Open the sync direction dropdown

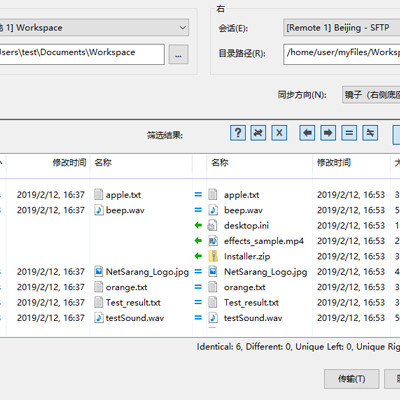pos(371,95)
